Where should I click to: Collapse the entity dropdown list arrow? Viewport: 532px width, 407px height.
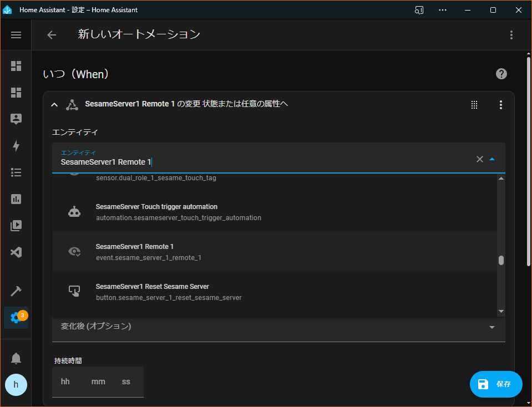[492, 159]
